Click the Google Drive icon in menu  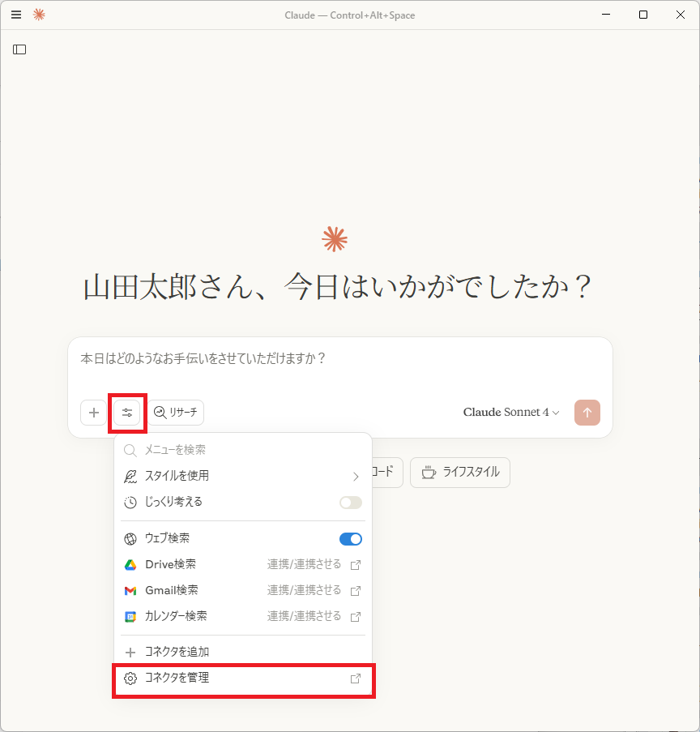point(130,565)
